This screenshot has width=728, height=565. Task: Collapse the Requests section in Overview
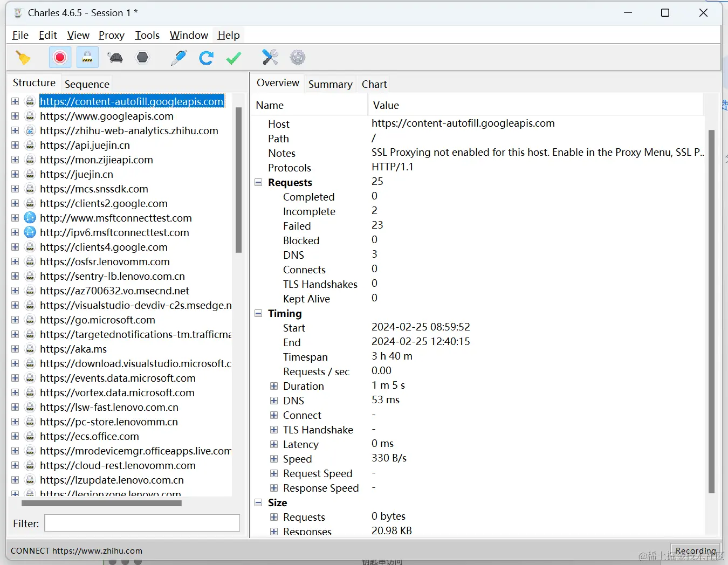coord(258,182)
